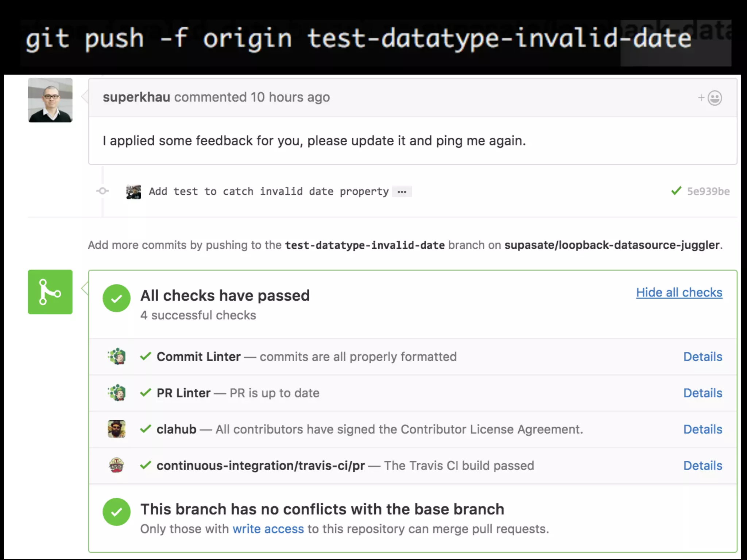
Task: Collapse the list via Hide all checks
Action: 679,292
